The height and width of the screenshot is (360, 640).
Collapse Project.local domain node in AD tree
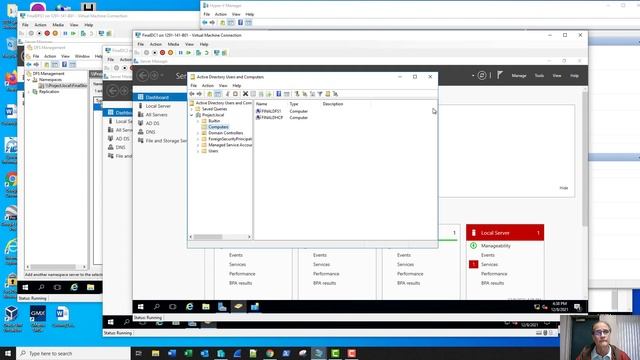click(x=192, y=115)
